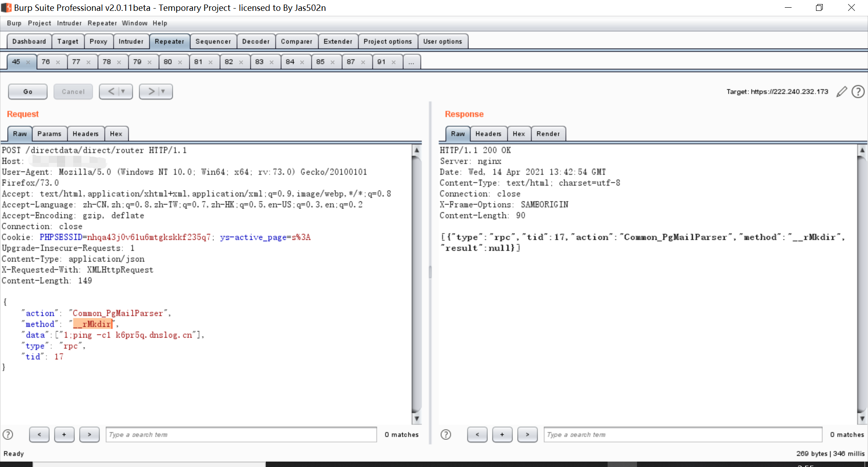
Task: Click the PHPSESSID cookie name
Action: click(61, 237)
